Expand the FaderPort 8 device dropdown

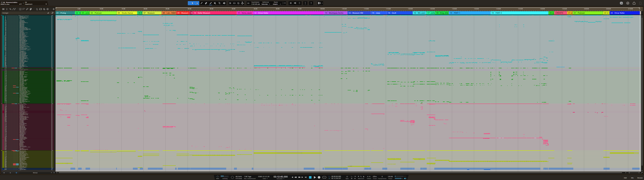pyautogui.click(x=46, y=4)
